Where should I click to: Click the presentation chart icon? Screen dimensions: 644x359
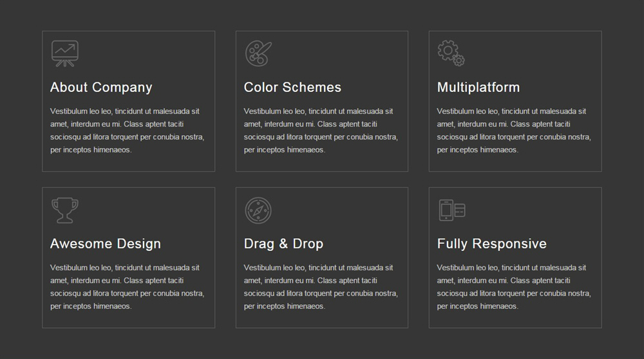(64, 53)
